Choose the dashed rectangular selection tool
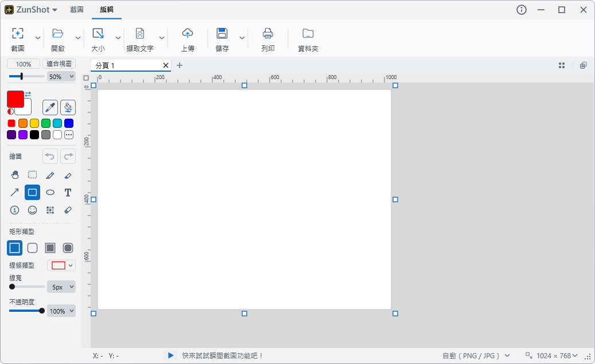The width and height of the screenshot is (595, 364). click(x=33, y=175)
